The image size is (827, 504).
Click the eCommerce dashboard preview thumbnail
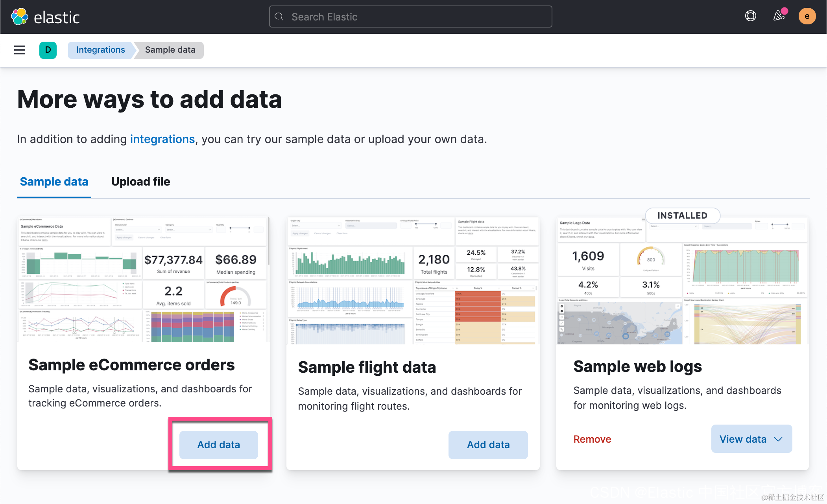pos(143,280)
